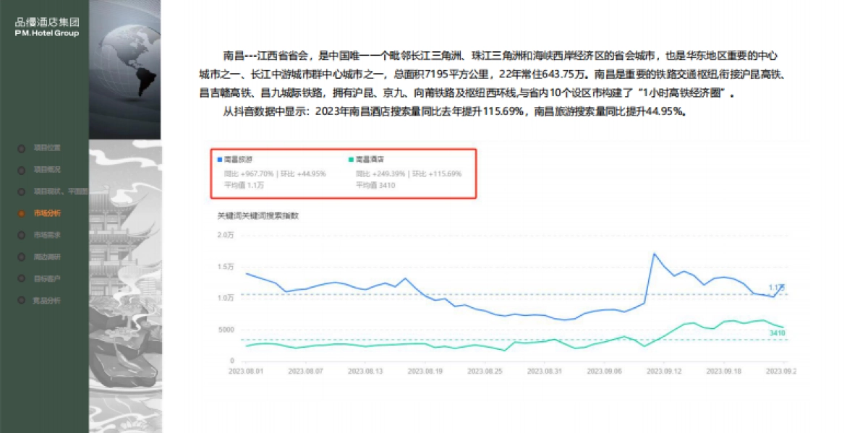
Task: Click the bullet icon beside 项目位置
Action: (x=21, y=148)
